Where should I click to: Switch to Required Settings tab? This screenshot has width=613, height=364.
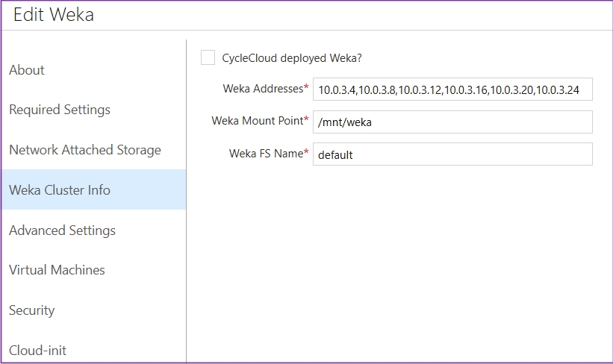click(x=60, y=110)
